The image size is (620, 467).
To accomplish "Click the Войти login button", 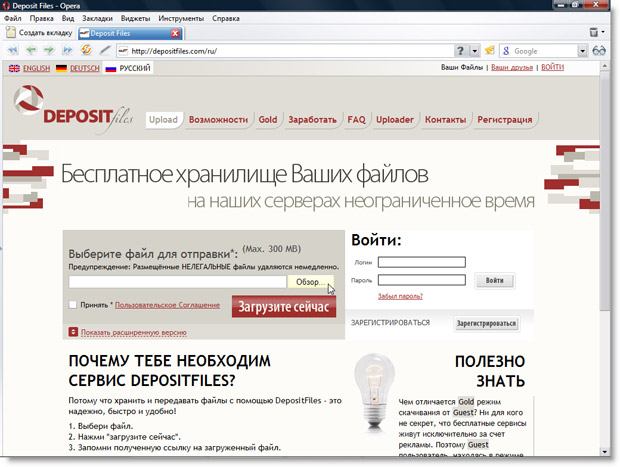I will (x=494, y=280).
